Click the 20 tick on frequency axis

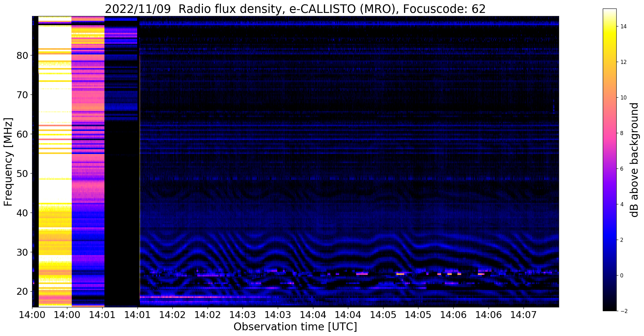[x=22, y=292]
